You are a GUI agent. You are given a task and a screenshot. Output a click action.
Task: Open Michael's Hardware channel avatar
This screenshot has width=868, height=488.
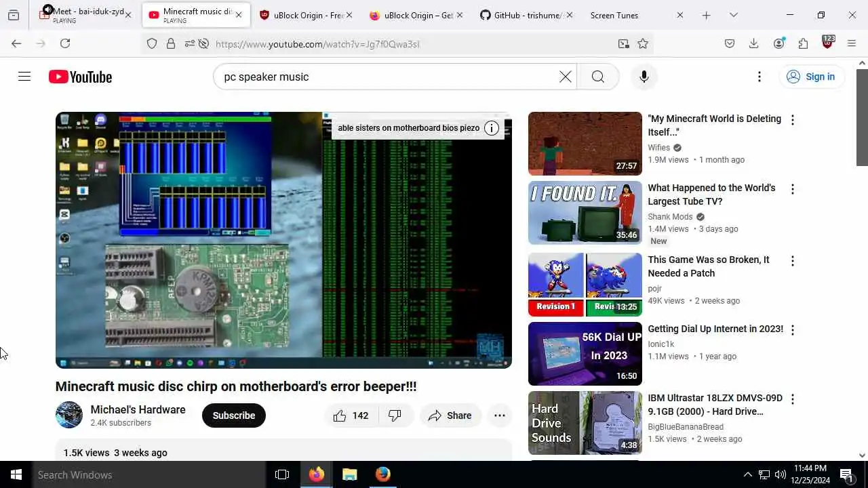(x=68, y=415)
